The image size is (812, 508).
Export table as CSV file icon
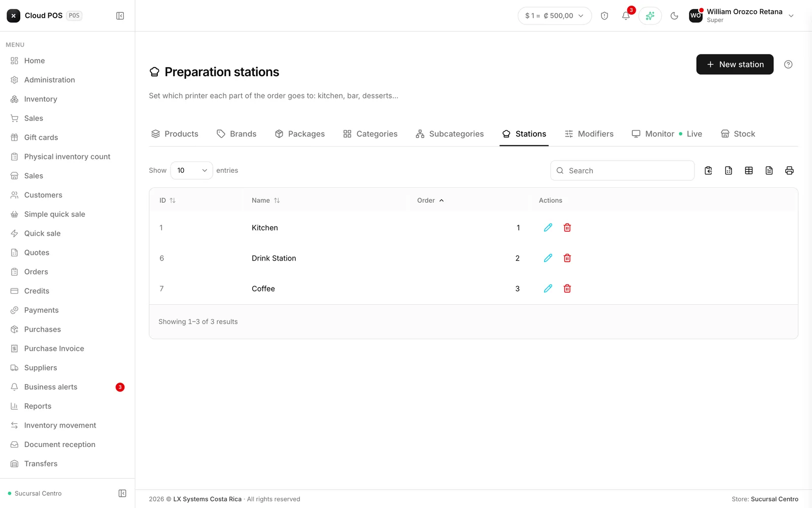click(x=728, y=171)
